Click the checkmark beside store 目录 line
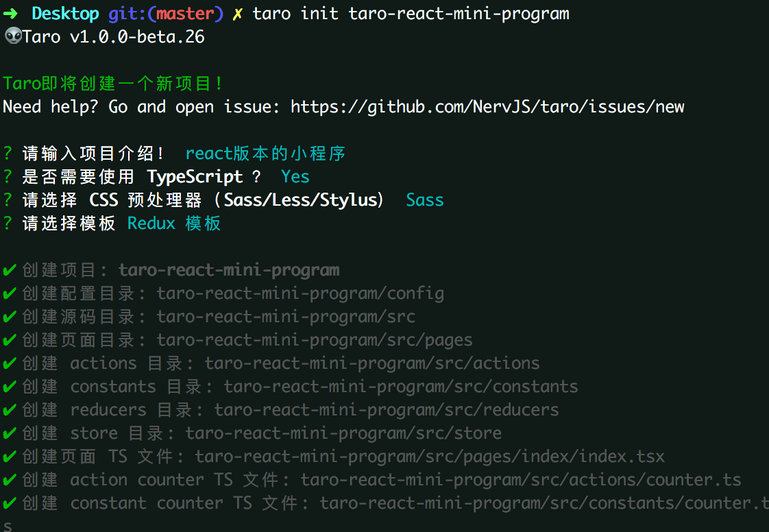Image resolution: width=769 pixels, height=532 pixels. [x=10, y=433]
